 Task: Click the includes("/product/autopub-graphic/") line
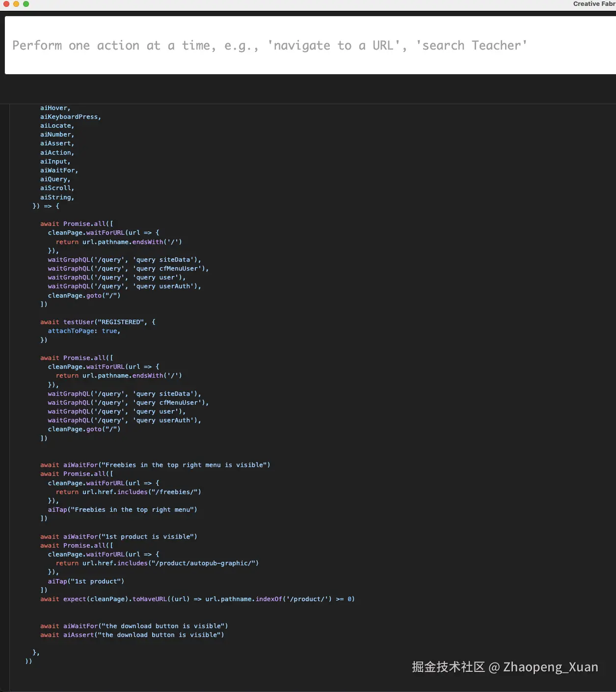click(x=157, y=563)
